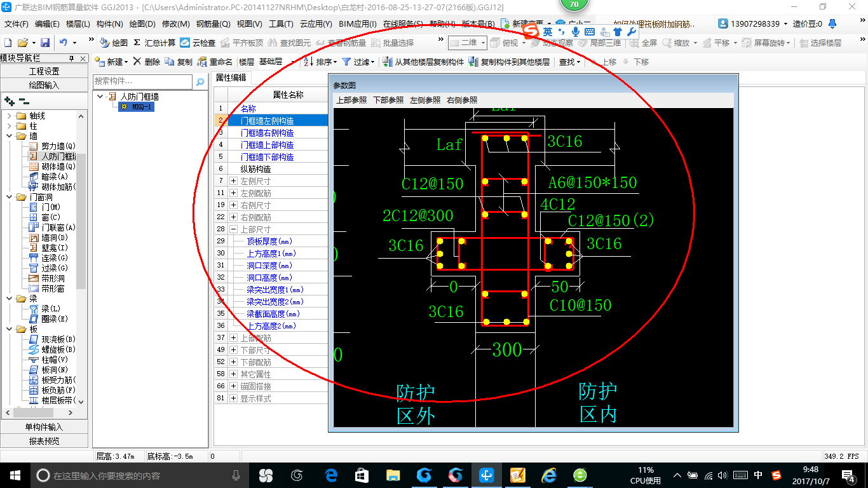The width and height of the screenshot is (868, 488).
Task: Expand the 轴线 tree folder
Action: click(x=10, y=116)
